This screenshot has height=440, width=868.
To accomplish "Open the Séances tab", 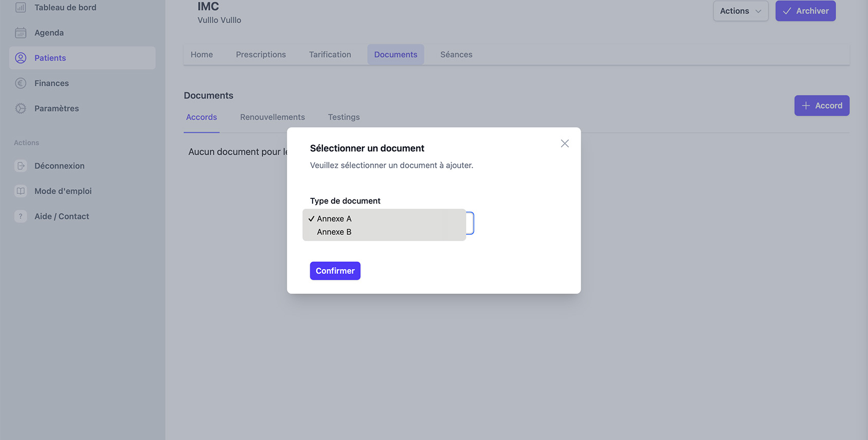I will [456, 54].
